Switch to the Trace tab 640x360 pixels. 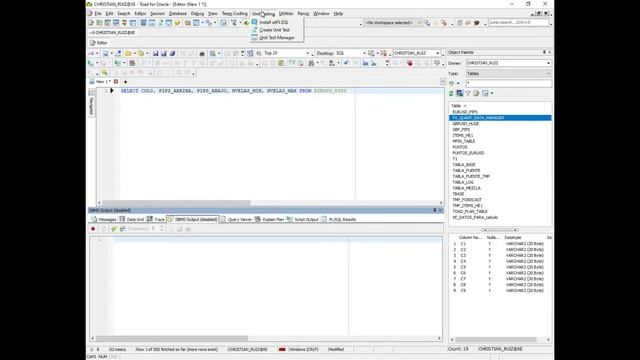156,220
